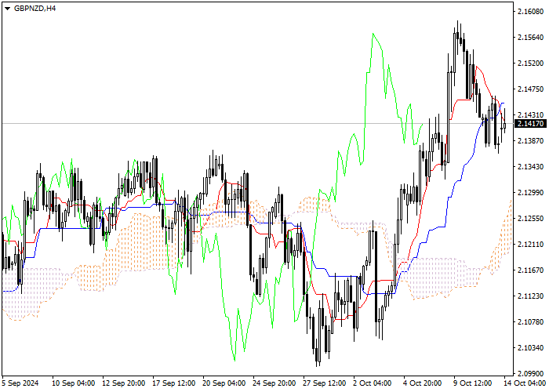This screenshot has width=549, height=392.
Task: Click the 10 Sep 04:00 time label
Action: click(73, 383)
